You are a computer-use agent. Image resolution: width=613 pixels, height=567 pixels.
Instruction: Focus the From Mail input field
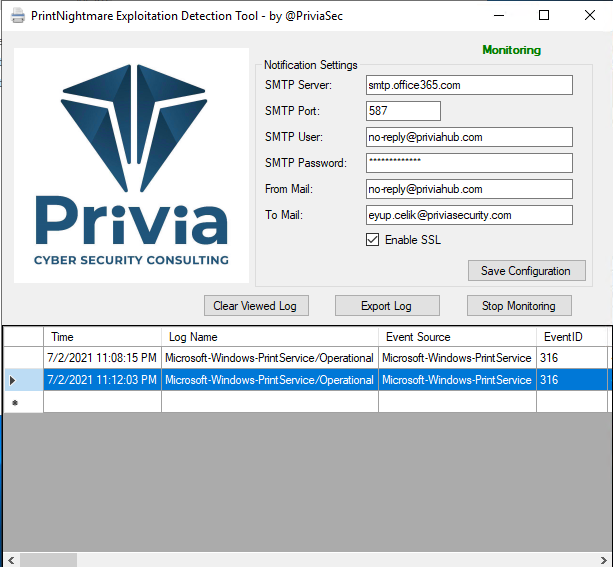pos(469,189)
